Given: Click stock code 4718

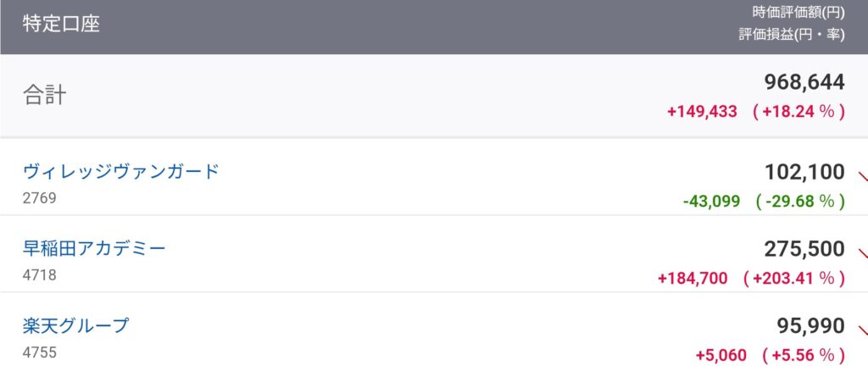Looking at the screenshot, I should coord(39,274).
